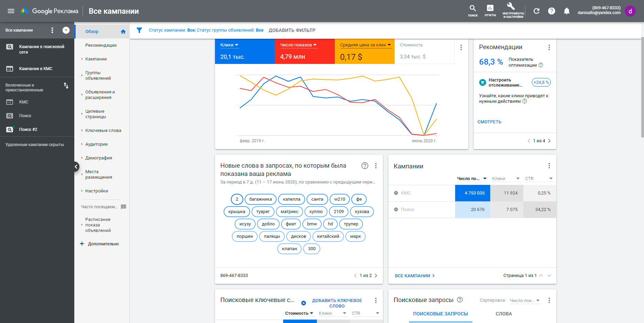Open the Число показов metric dropdown
Image resolution: width=644 pixels, height=323 pixels.
(x=298, y=45)
